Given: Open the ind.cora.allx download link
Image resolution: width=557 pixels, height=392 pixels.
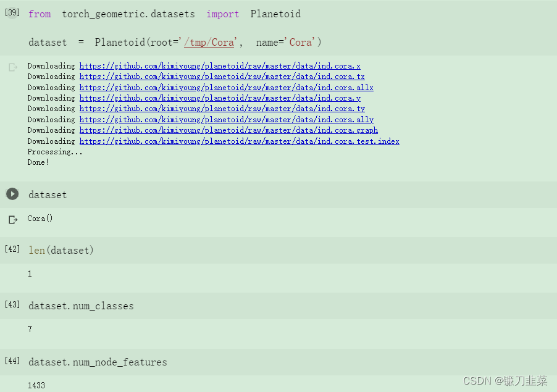Looking at the screenshot, I should pos(226,87).
